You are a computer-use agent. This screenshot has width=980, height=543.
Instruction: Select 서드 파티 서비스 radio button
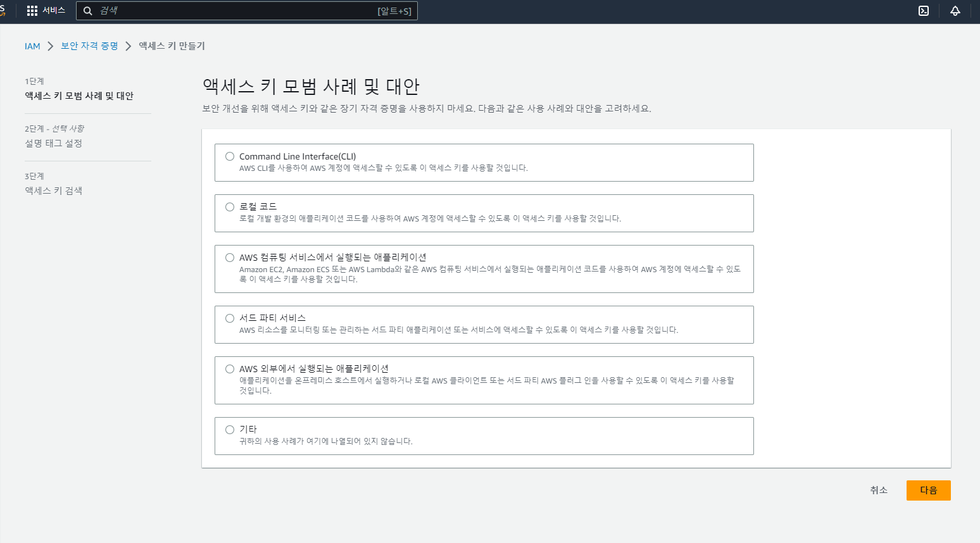230,318
